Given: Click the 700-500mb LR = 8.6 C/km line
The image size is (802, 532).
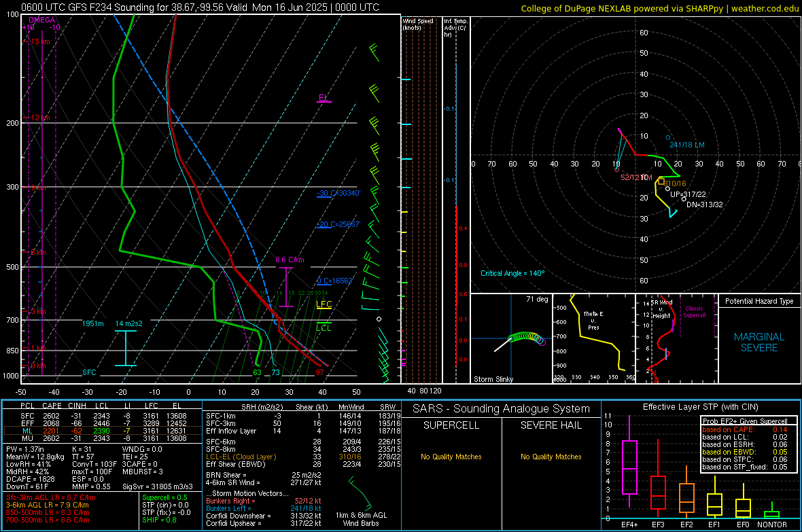Looking at the screenshot, I should click(x=48, y=520).
